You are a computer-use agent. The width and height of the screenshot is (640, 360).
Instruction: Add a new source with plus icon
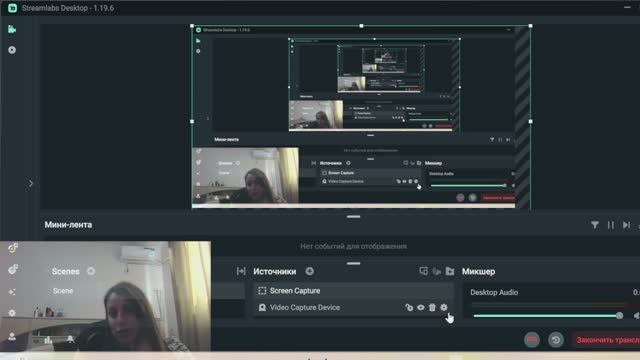(309, 271)
